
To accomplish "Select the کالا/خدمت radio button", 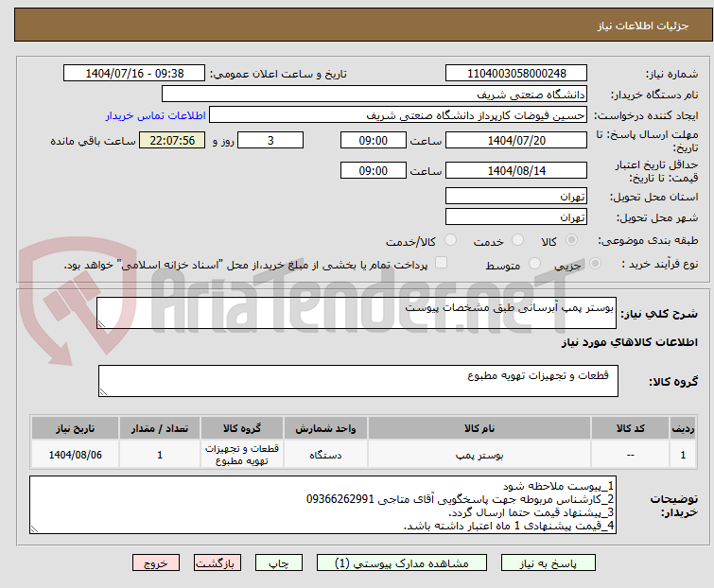I will (450, 240).
